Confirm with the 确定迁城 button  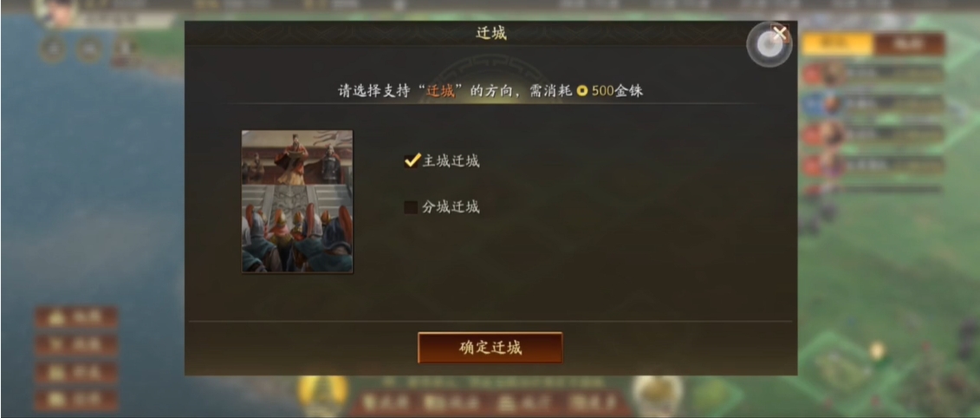coord(490,348)
